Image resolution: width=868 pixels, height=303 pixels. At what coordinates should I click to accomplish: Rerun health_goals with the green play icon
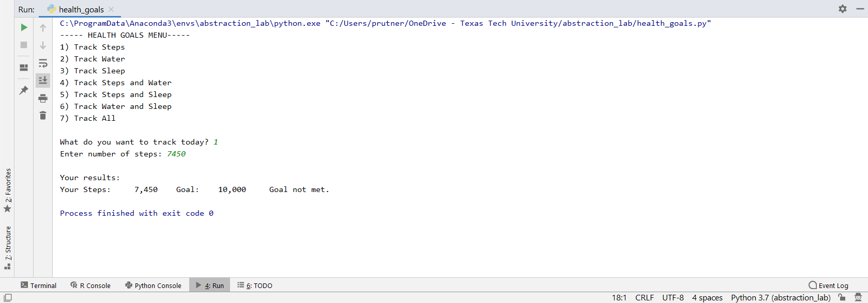pyautogui.click(x=24, y=27)
